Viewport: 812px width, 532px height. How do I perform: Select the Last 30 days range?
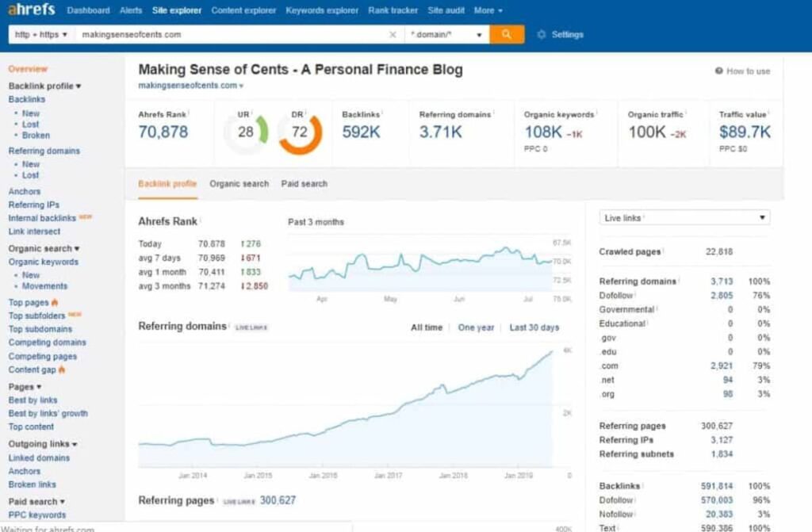pos(534,327)
